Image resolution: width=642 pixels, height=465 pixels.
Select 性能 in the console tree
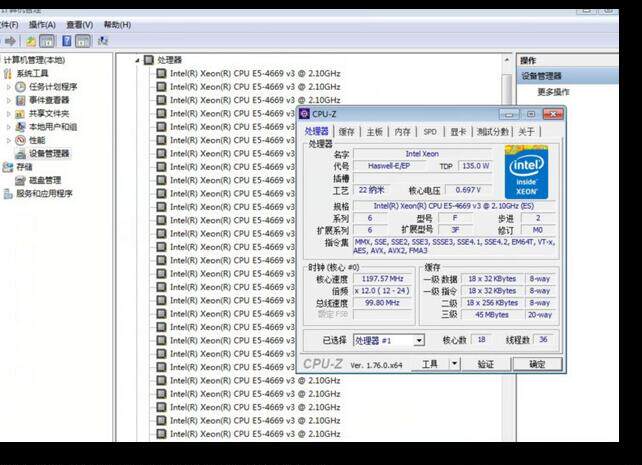37,140
